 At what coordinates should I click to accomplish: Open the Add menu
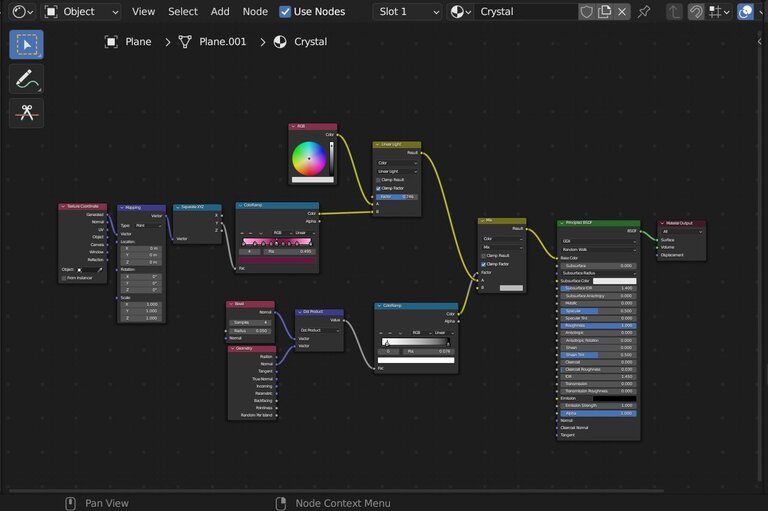[x=220, y=12]
